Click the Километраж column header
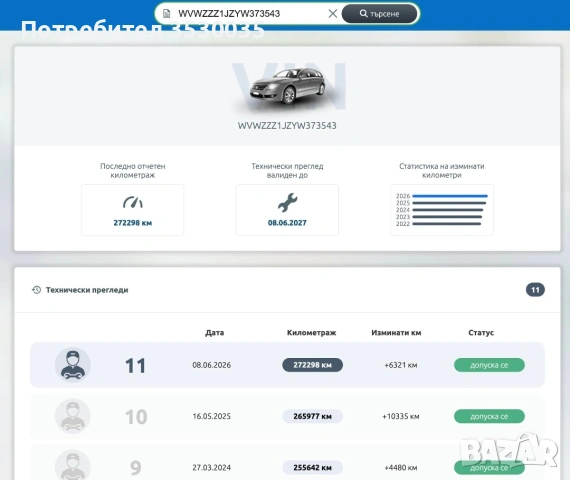 [312, 332]
